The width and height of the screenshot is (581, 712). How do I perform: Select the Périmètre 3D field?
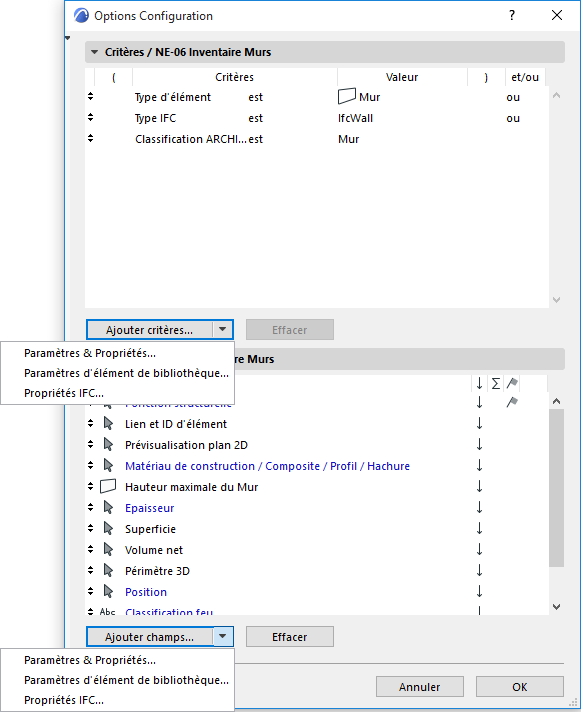pos(157,571)
